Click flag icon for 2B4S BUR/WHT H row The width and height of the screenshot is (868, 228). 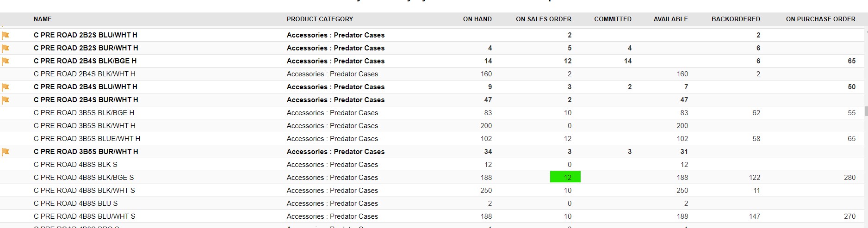tap(6, 100)
